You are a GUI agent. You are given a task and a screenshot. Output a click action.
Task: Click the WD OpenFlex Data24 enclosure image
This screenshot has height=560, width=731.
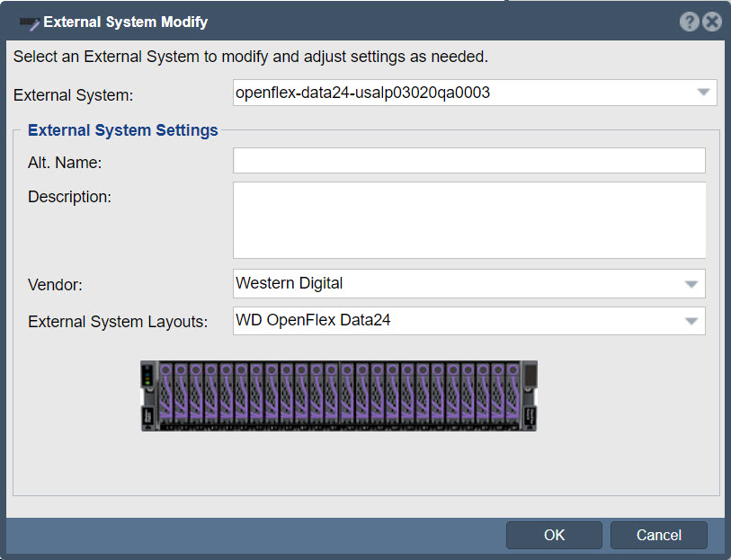(339, 396)
